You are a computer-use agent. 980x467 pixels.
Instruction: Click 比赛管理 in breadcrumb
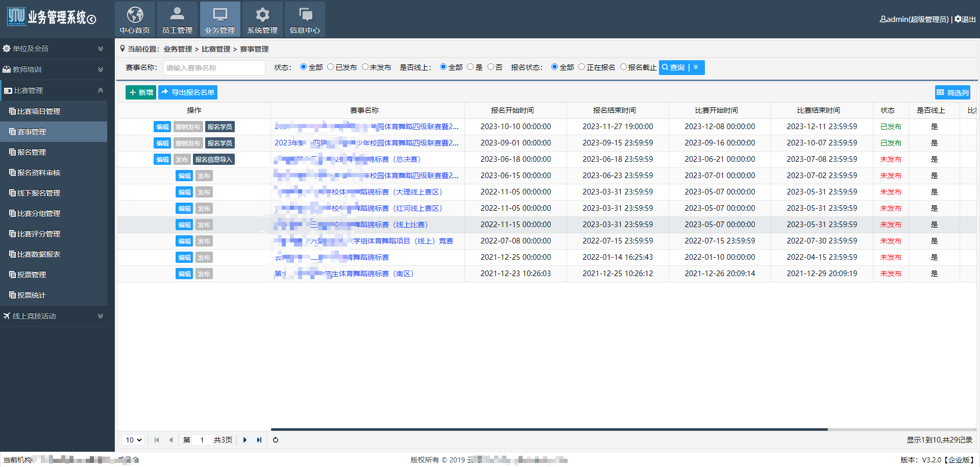point(216,49)
